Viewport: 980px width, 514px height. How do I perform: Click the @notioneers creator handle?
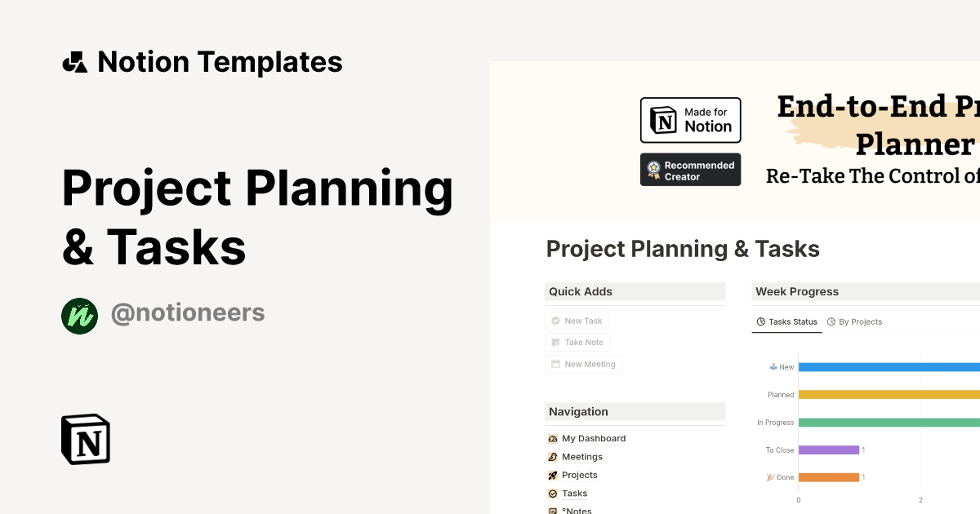click(188, 312)
